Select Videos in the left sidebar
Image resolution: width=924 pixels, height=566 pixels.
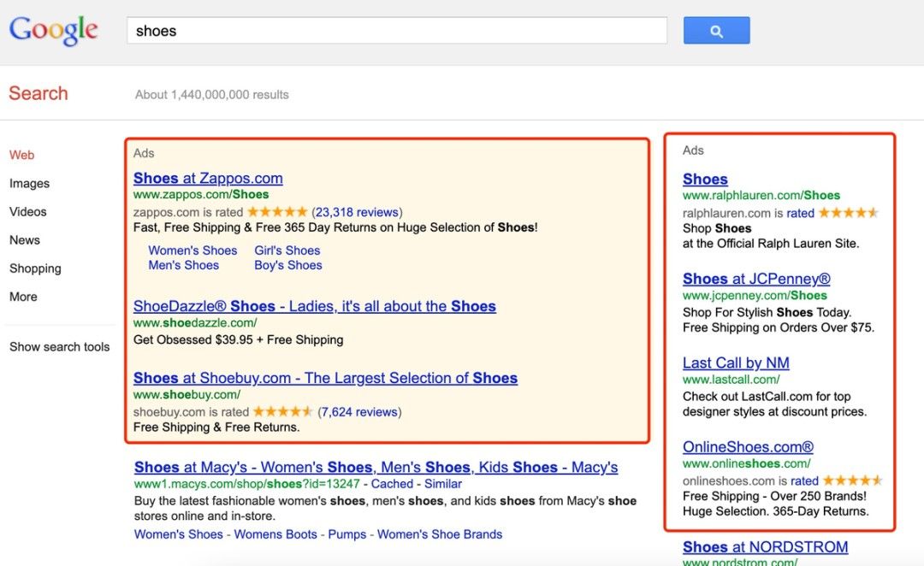pyautogui.click(x=27, y=212)
